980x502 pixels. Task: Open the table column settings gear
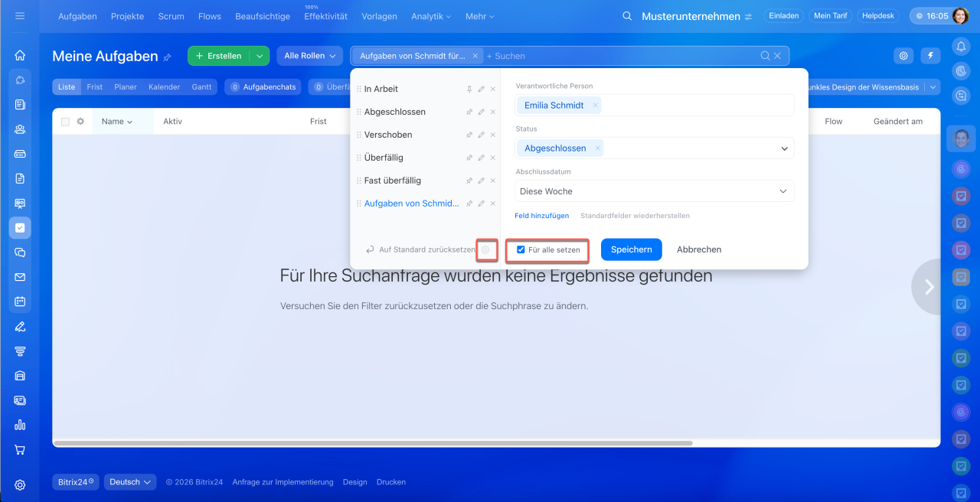point(80,121)
